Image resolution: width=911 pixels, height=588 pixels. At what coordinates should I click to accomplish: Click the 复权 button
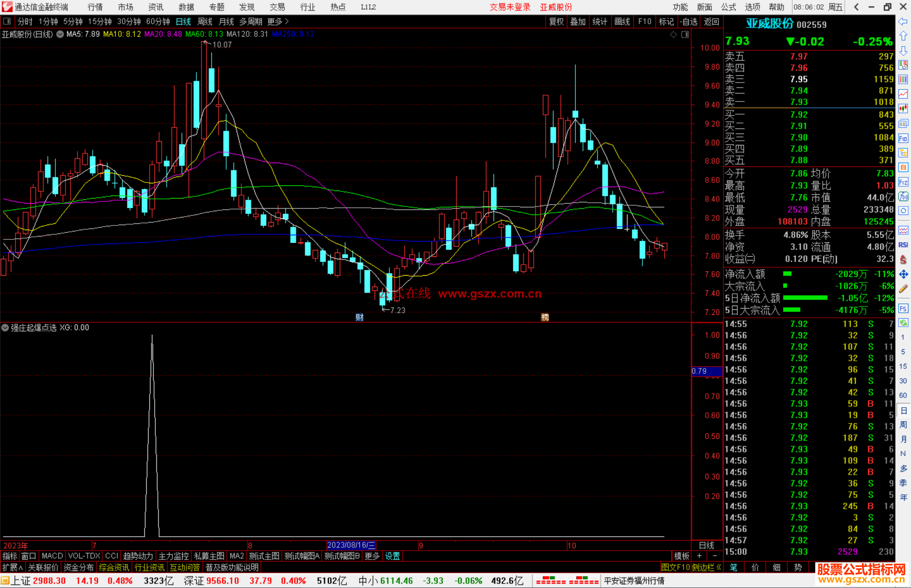[x=556, y=21]
